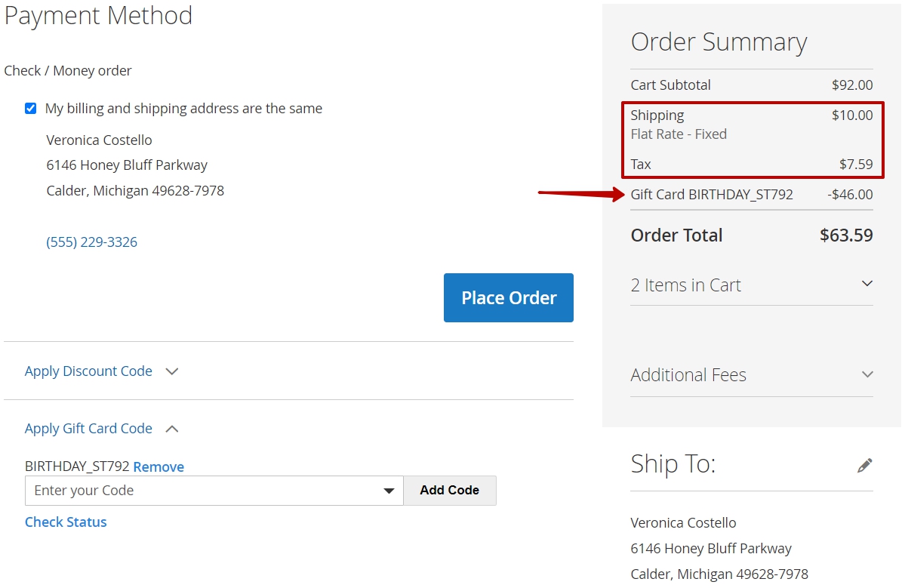Expand the 2 Items in Cart section
The image size is (905, 588).
[x=752, y=285]
